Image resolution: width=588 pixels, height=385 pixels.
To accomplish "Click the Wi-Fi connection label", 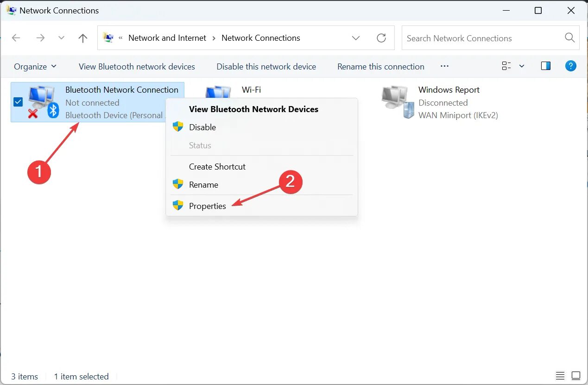I will pyautogui.click(x=251, y=90).
